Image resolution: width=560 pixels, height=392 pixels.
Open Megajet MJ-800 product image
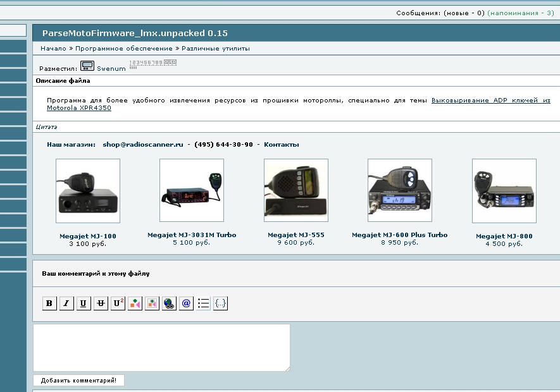[x=504, y=191]
